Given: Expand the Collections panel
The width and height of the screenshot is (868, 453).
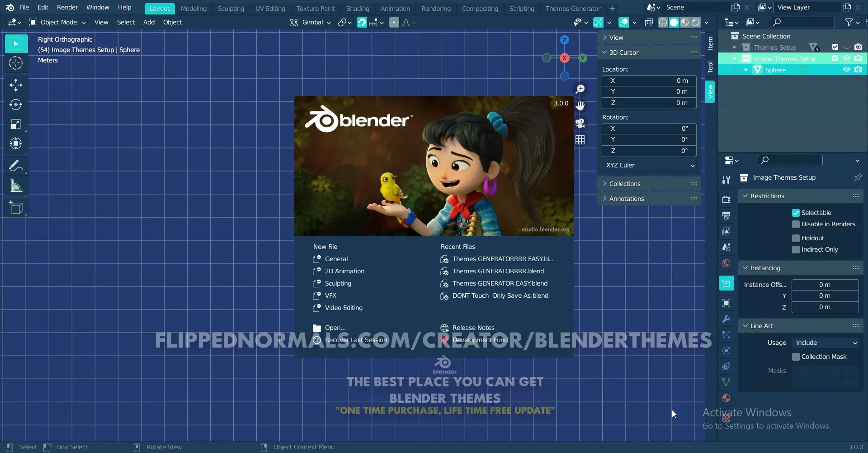Looking at the screenshot, I should [x=649, y=184].
